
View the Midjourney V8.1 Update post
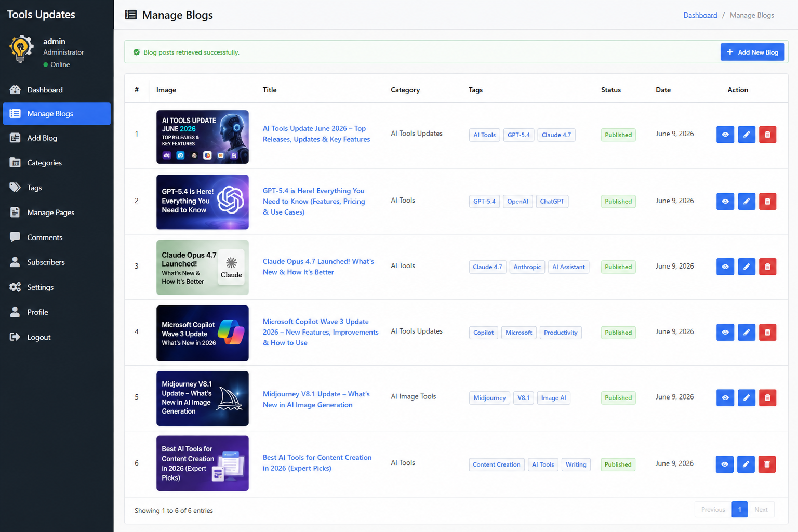point(725,397)
